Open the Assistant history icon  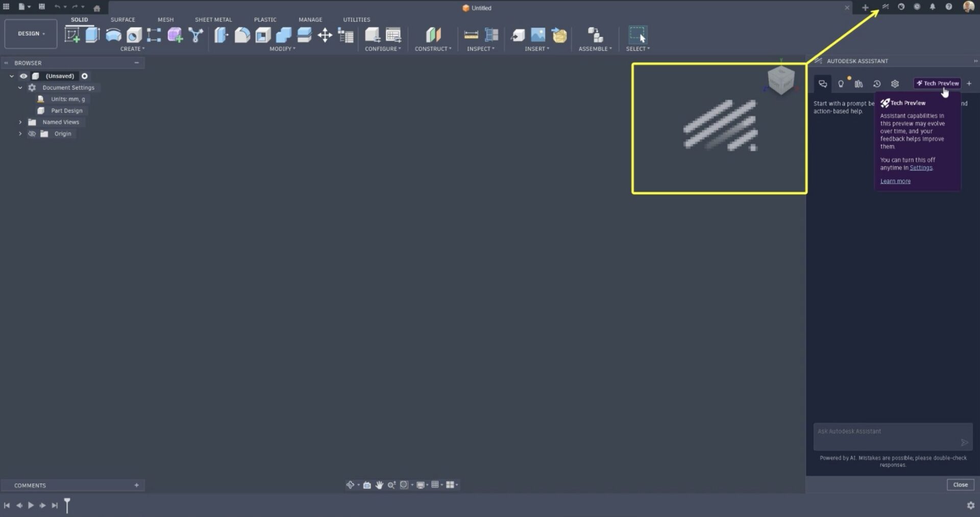[877, 84]
